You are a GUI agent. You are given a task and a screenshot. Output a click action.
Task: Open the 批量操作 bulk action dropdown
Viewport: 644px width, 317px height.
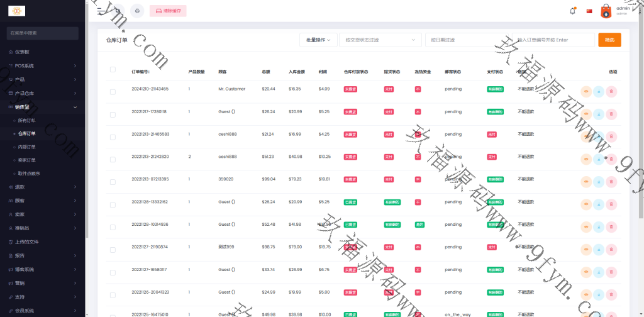click(318, 40)
